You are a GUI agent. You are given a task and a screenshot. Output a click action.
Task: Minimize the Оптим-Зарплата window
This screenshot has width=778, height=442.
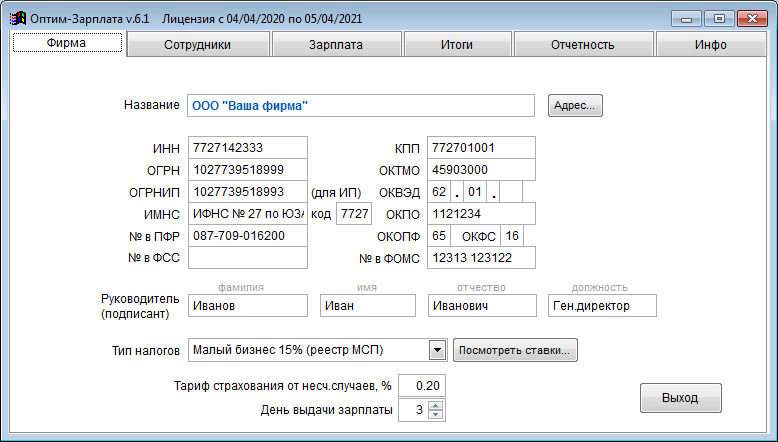click(x=687, y=19)
